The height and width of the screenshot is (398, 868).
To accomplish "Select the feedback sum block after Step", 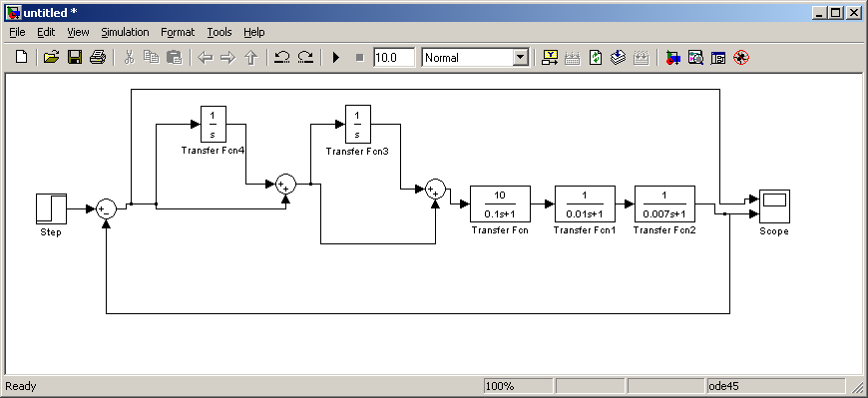I will [106, 208].
